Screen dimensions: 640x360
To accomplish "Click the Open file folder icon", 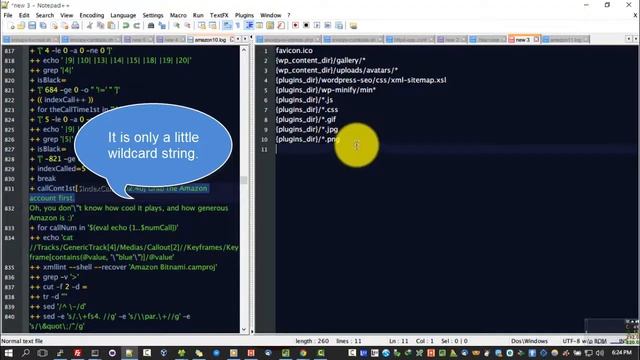I will 21,26.
